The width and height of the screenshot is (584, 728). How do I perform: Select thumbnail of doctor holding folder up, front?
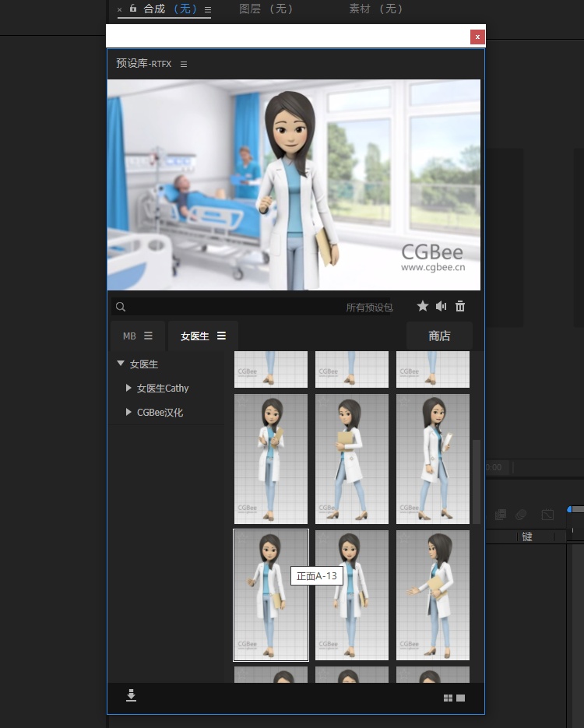tap(271, 459)
